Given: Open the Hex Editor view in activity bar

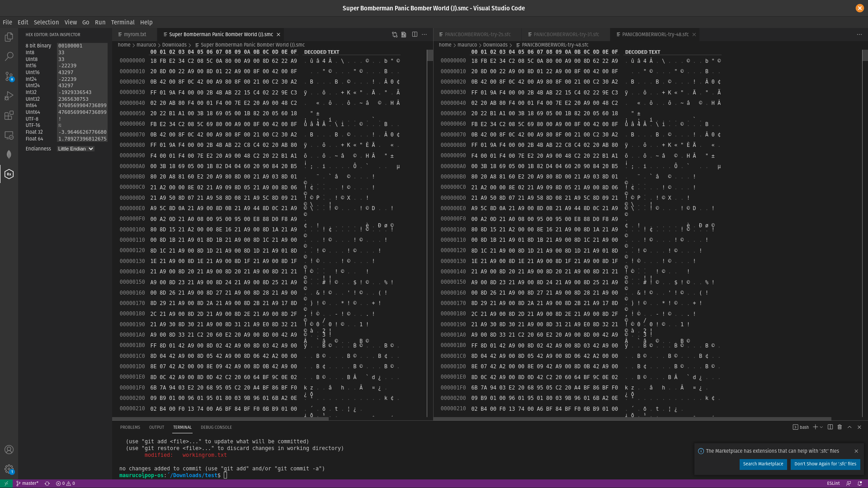Looking at the screenshot, I should [x=9, y=174].
